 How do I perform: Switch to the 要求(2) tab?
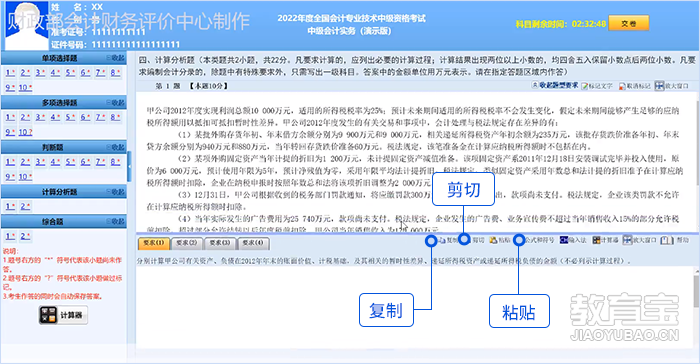pos(187,243)
